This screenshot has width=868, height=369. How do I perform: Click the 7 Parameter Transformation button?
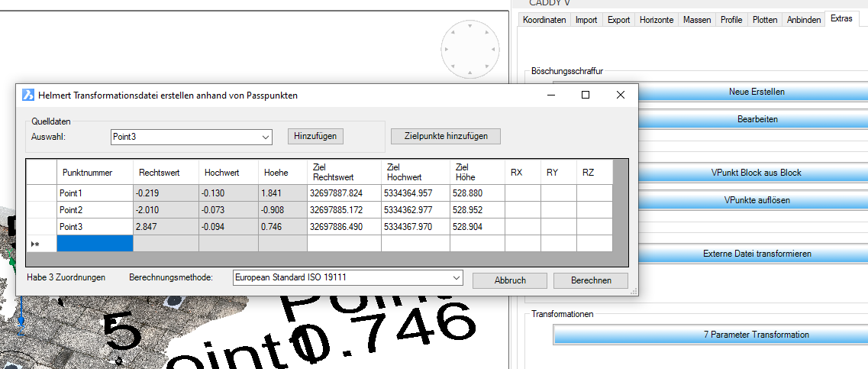756,335
